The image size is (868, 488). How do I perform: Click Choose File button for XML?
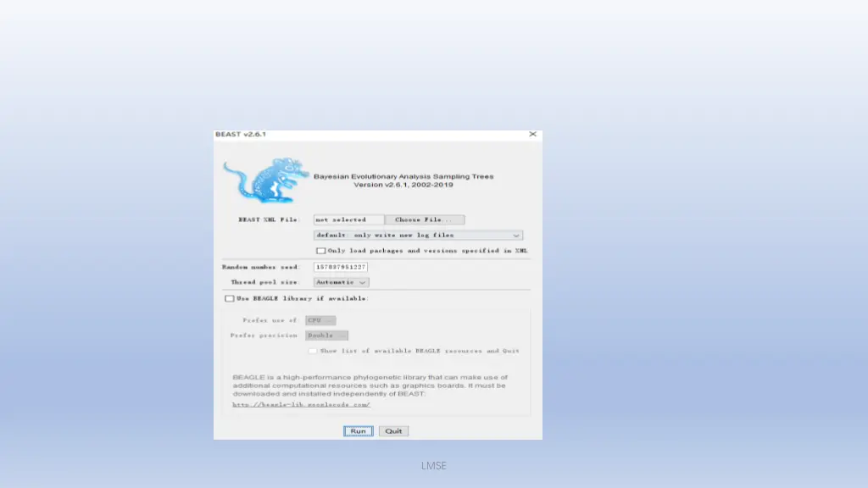pyautogui.click(x=424, y=219)
